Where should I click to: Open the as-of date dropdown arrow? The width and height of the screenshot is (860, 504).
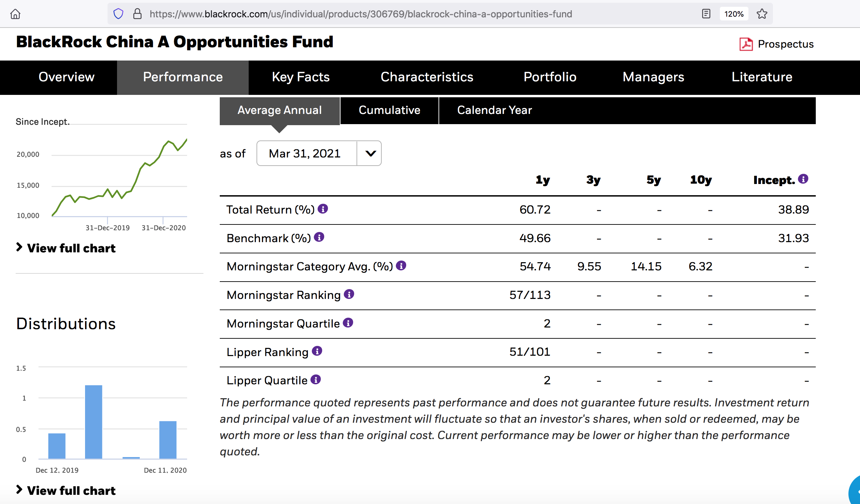click(370, 154)
